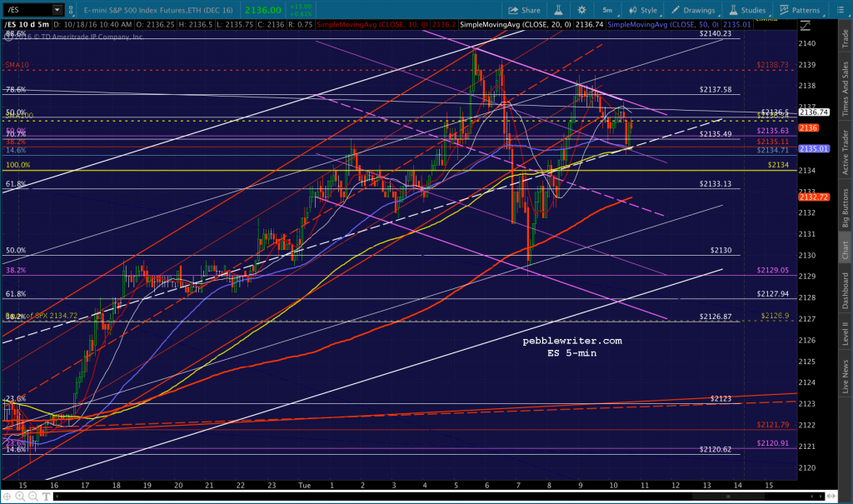Click the 2136 red price bubble
The height and width of the screenshot is (504, 853).
pos(808,128)
